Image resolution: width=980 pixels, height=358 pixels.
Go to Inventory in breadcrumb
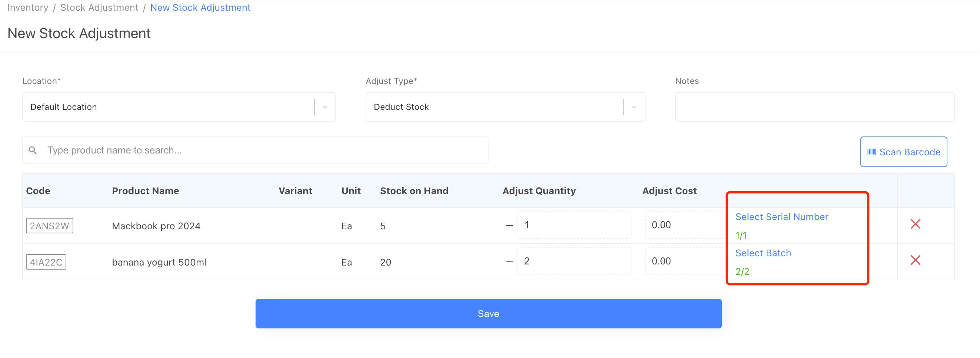click(28, 8)
